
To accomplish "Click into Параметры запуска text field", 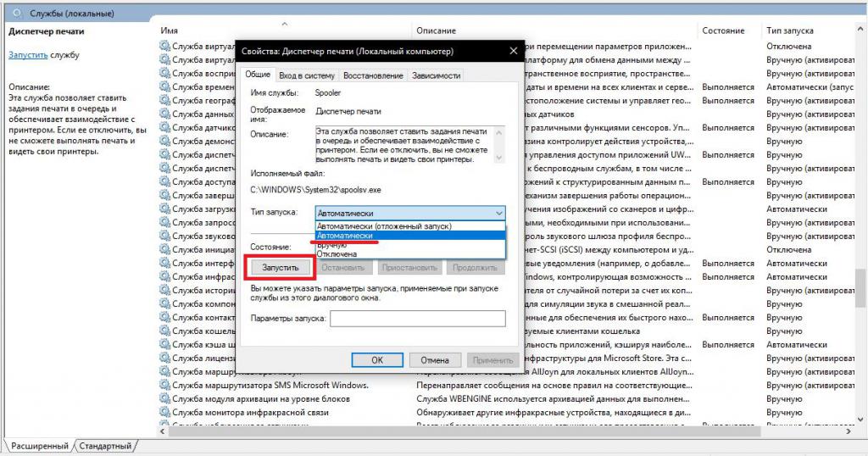I will tap(418, 318).
